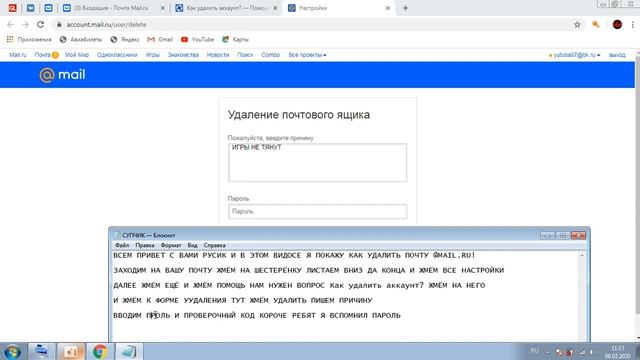Open the Новости link
This screenshot has height=360, width=640.
pyautogui.click(x=218, y=55)
